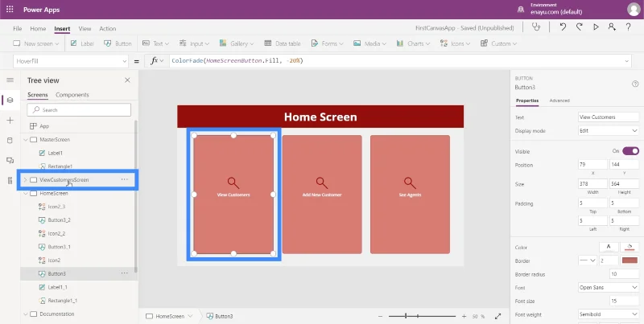
Task: Open more options for ViewCustomersScreen
Action: point(125,179)
